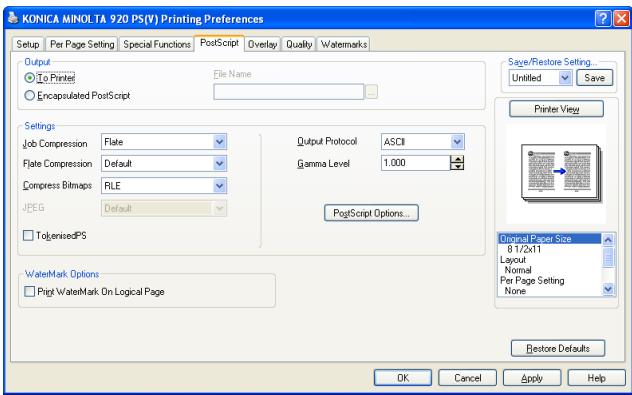Click the Cancel button

[468, 378]
